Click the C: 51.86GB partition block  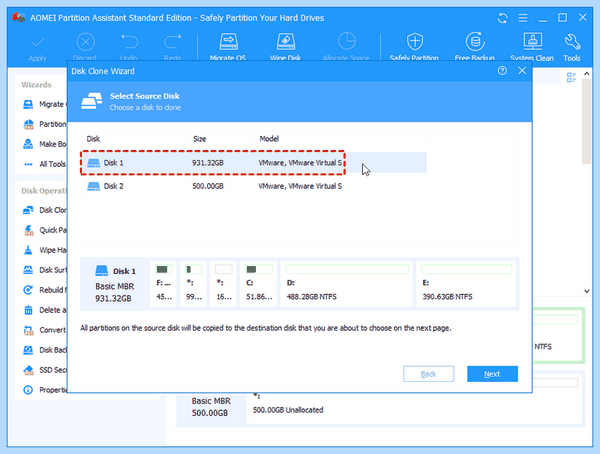258,284
